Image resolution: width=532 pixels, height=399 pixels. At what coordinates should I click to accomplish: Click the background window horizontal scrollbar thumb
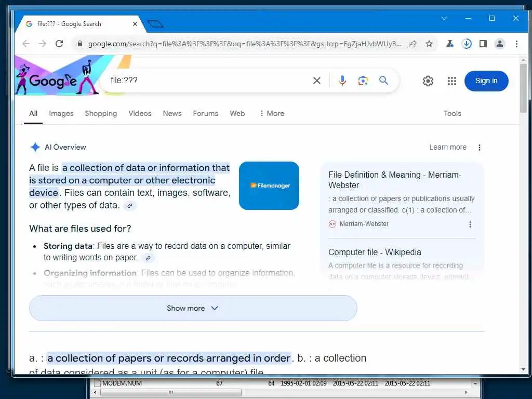click(170, 393)
